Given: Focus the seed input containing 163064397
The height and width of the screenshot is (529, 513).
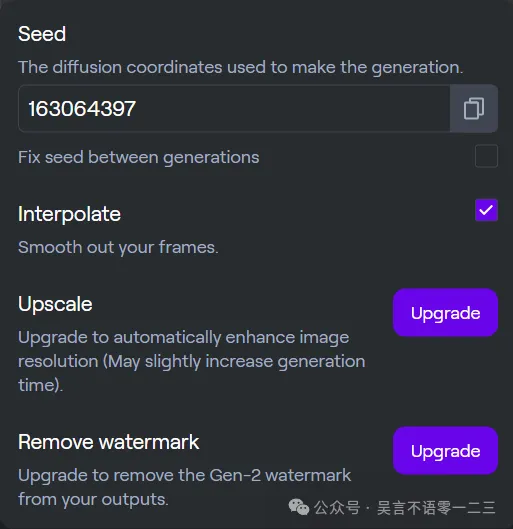Looking at the screenshot, I should pos(234,108).
